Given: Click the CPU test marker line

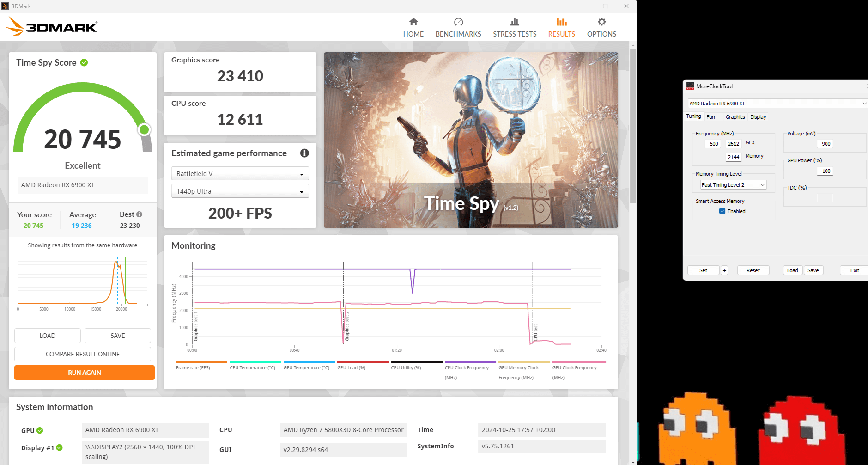Looking at the screenshot, I should pos(532,303).
